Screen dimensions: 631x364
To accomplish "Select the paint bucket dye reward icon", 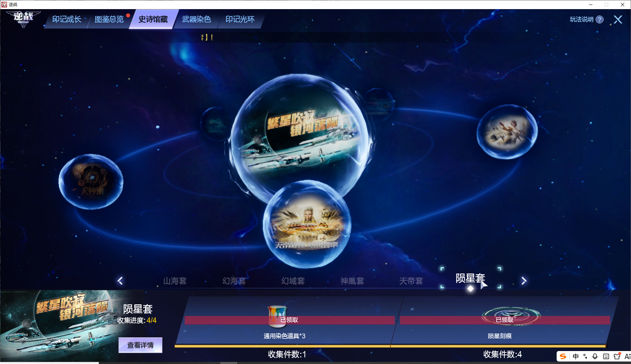I will pyautogui.click(x=277, y=315).
